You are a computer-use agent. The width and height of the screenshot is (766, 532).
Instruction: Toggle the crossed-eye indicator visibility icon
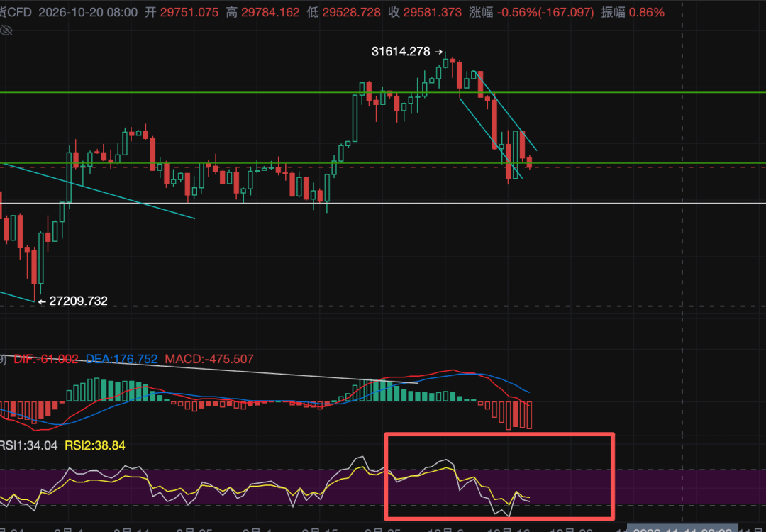click(x=6, y=31)
